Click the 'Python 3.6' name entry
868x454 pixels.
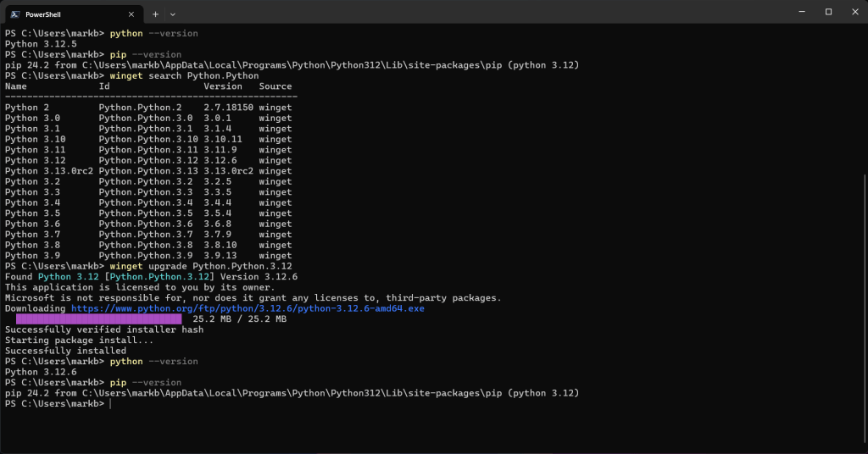point(32,224)
